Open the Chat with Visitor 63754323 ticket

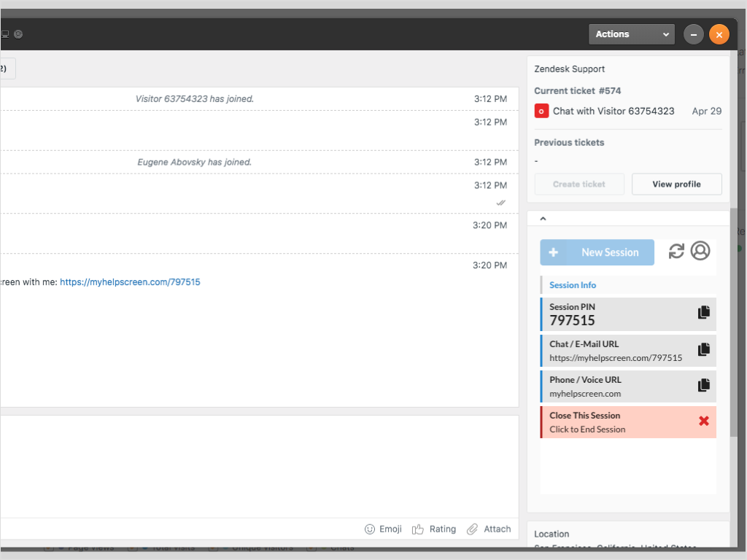point(614,112)
